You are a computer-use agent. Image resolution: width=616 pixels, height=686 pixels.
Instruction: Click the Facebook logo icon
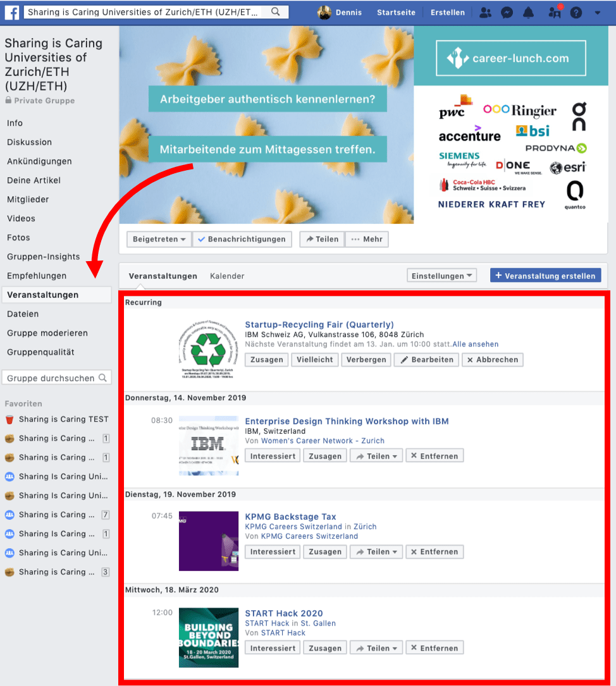(x=12, y=12)
